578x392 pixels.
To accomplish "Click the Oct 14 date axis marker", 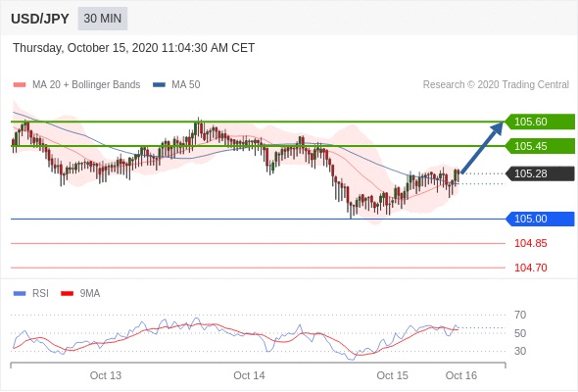I will [x=249, y=375].
